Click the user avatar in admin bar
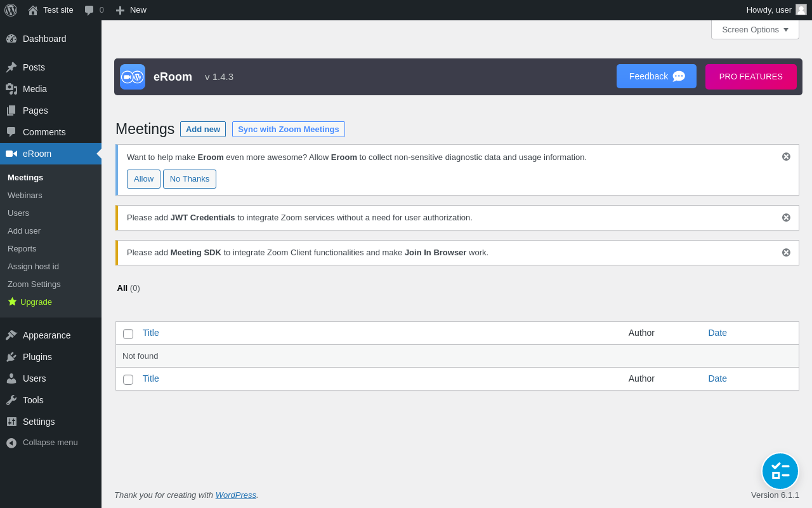Screen dimensions: 812x508 801,10
